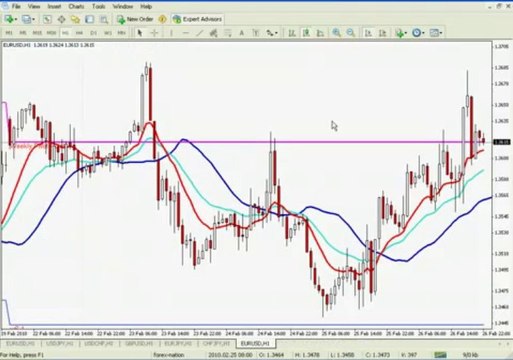Open the File menu
The image size is (513, 360).
(x=16, y=6)
